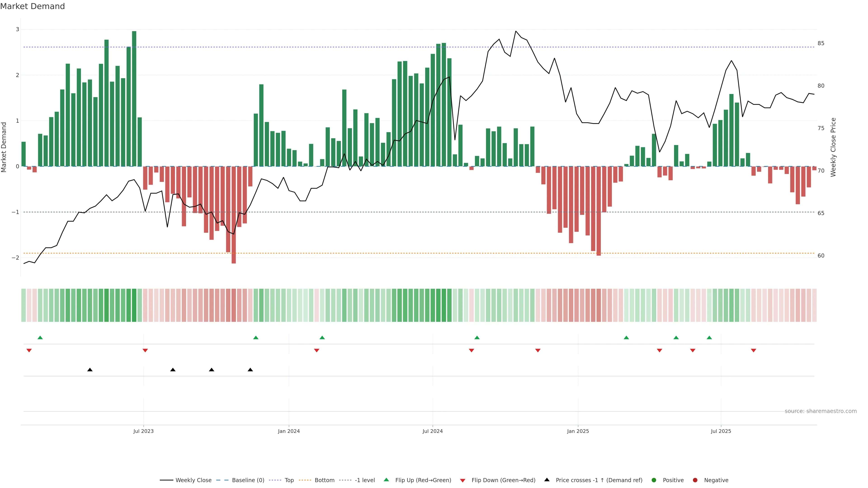
Task: Click the first green Flip Up triangle marker
Action: point(40,338)
